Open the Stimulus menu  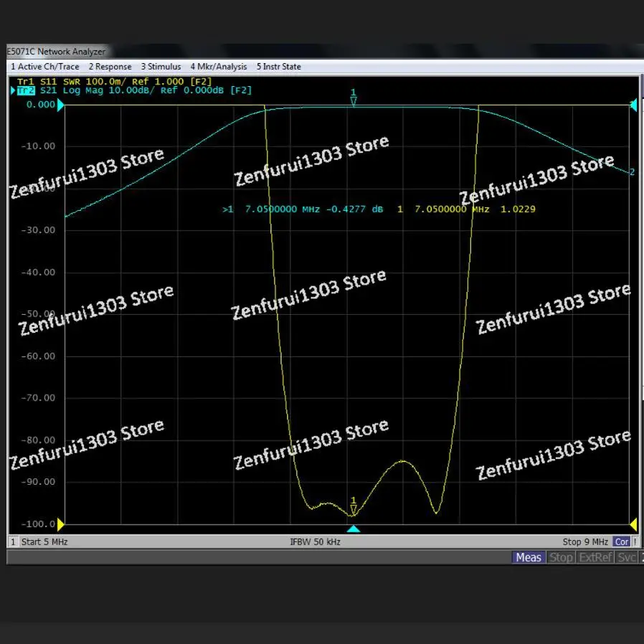(161, 67)
